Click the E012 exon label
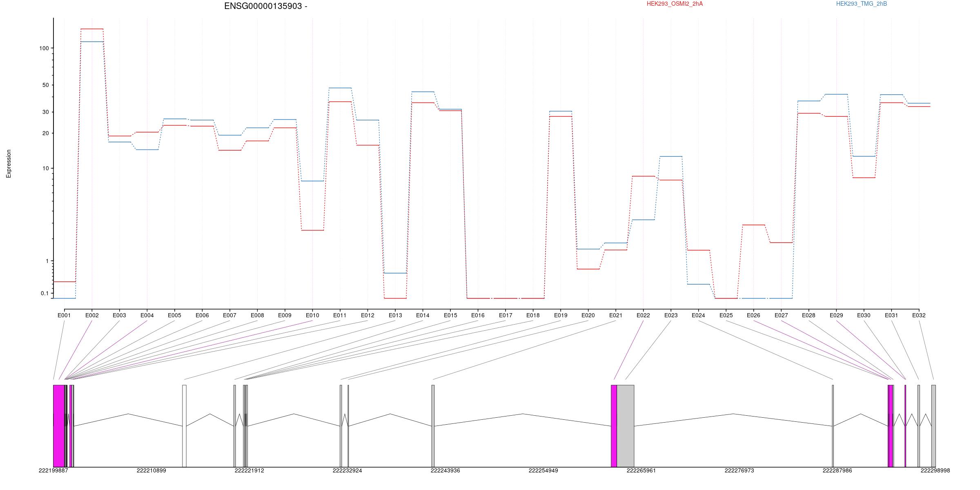This screenshot has width=980, height=490. click(x=367, y=315)
